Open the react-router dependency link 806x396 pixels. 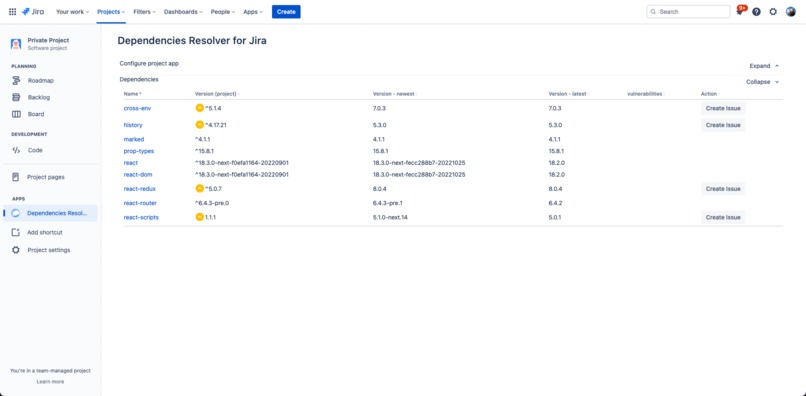tap(140, 203)
